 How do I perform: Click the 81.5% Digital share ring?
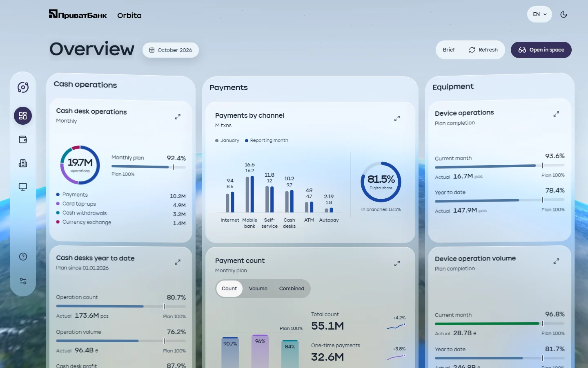coord(381,182)
